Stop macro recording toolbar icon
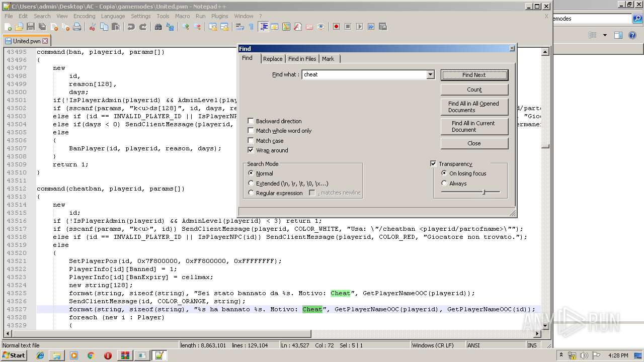Screen dimensions: 644x362 pos(348,27)
